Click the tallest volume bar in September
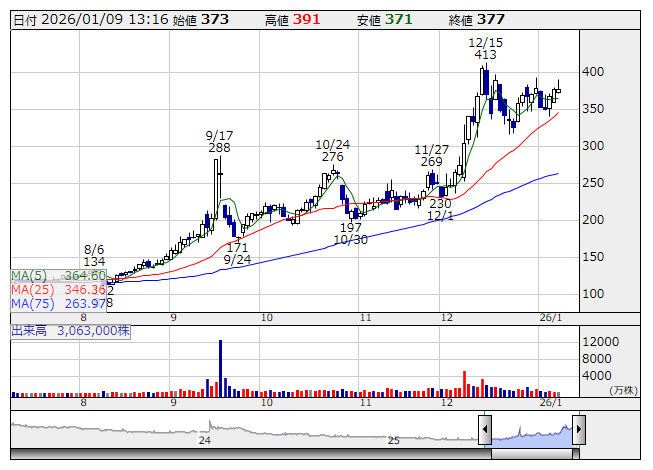The width and height of the screenshot is (653, 470). pos(219,367)
